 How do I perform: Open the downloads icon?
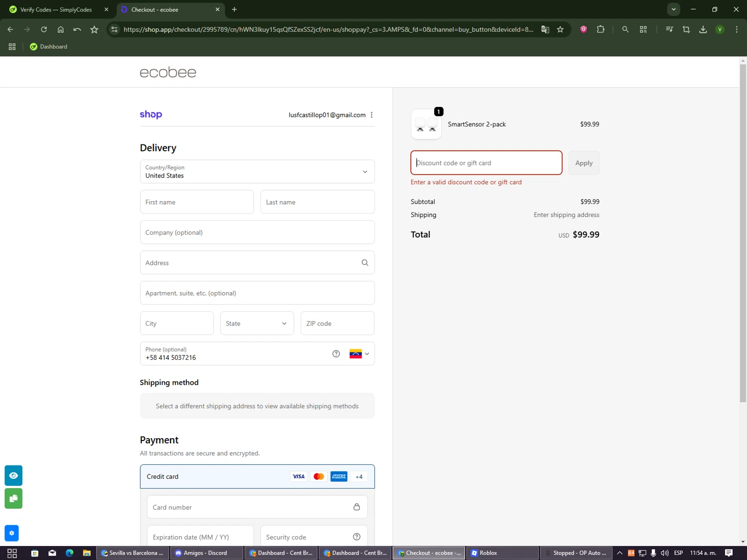coord(703,29)
